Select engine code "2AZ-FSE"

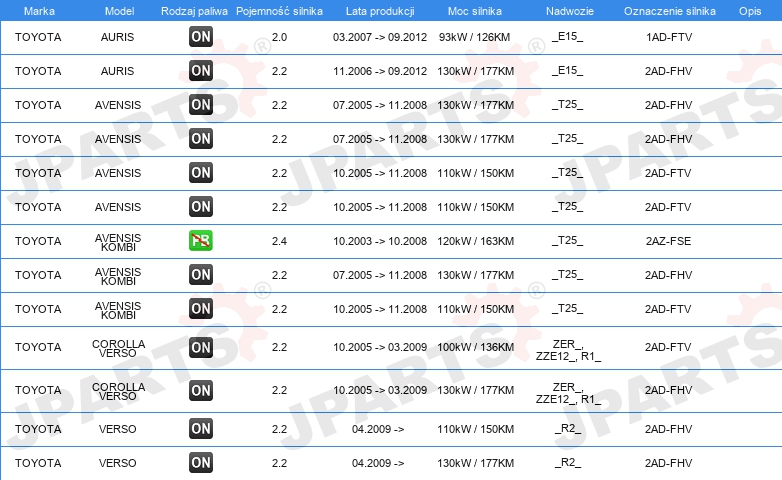point(668,241)
